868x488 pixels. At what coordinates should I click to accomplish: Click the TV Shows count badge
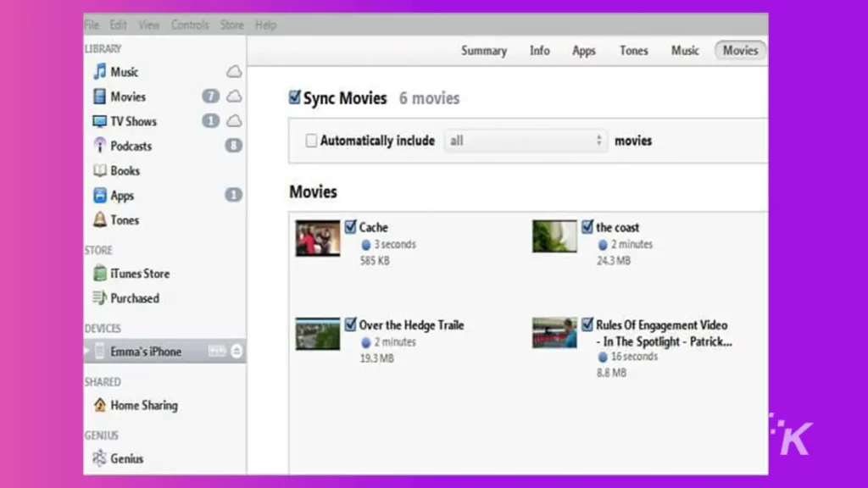coord(210,120)
